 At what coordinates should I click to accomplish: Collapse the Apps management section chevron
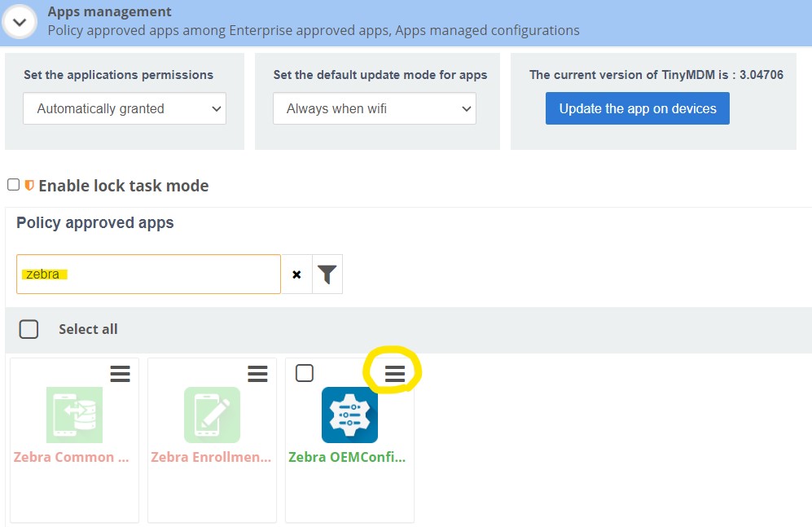point(20,22)
